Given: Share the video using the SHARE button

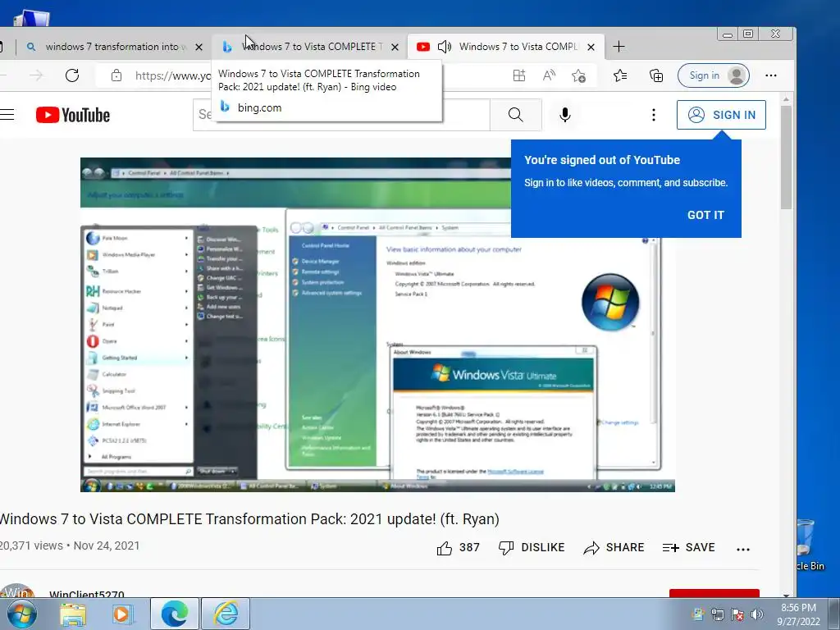Looking at the screenshot, I should (614, 547).
